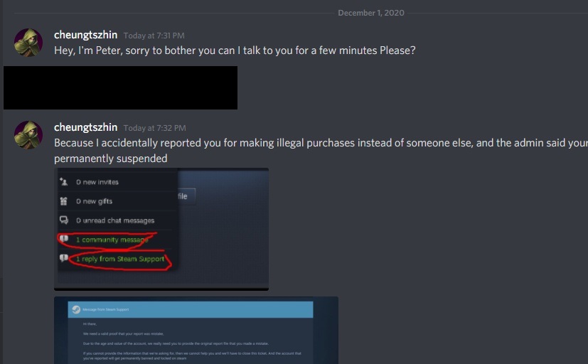This screenshot has width=588, height=364.
Task: Open cheungtszhin's username on the 7:32 PM message
Action: pyautogui.click(x=85, y=127)
